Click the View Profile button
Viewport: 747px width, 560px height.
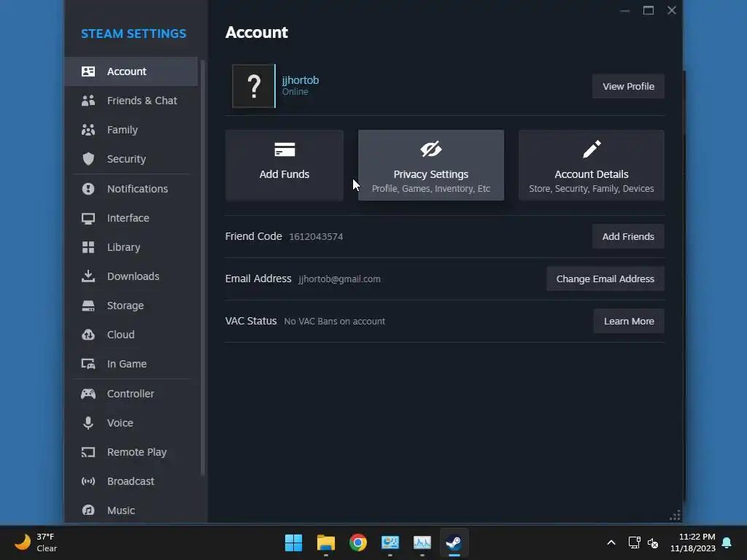pyautogui.click(x=628, y=86)
